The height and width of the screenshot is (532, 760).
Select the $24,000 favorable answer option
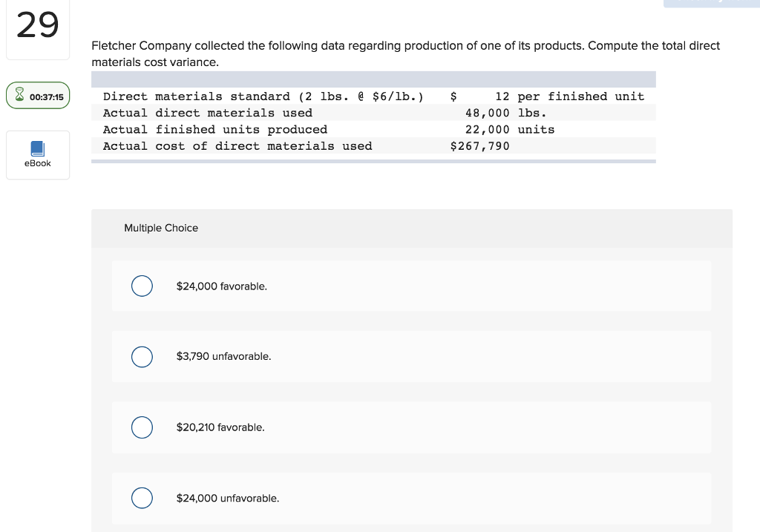[x=142, y=286]
